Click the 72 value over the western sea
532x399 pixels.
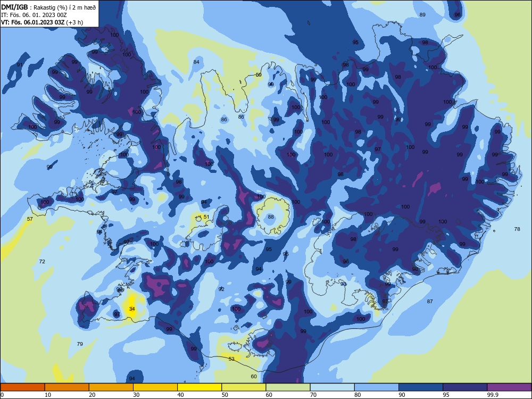pos(42,261)
